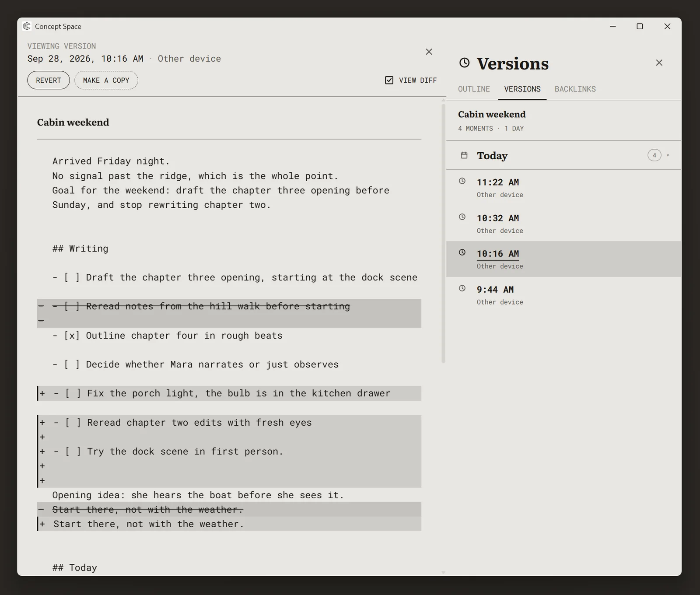Click the document scrollbar thumb
The height and width of the screenshot is (595, 700).
pos(443,233)
